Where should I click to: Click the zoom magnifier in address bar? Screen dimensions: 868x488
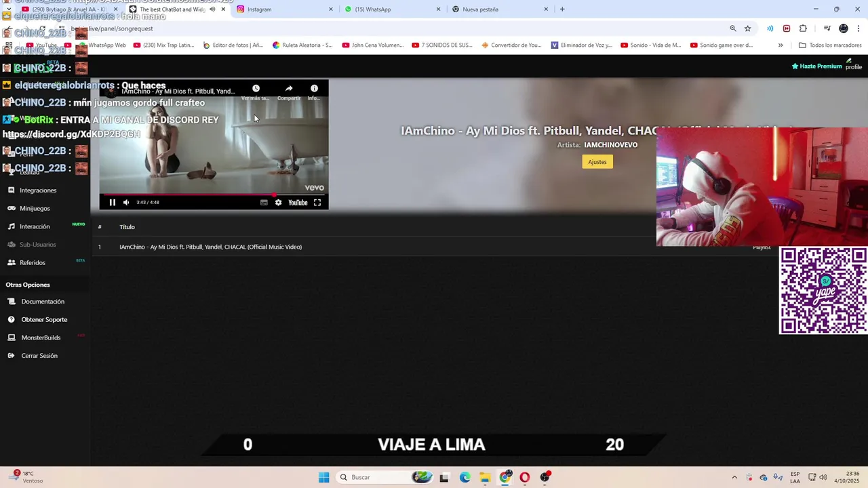point(733,28)
